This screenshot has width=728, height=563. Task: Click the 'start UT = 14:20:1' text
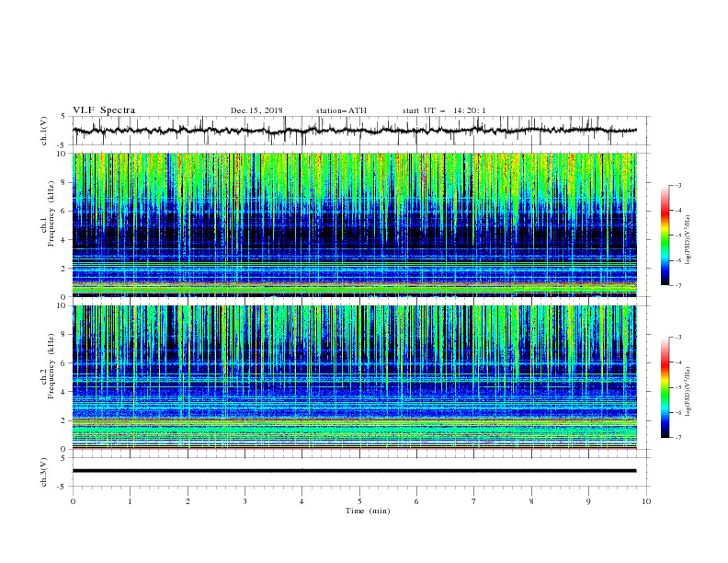444,110
